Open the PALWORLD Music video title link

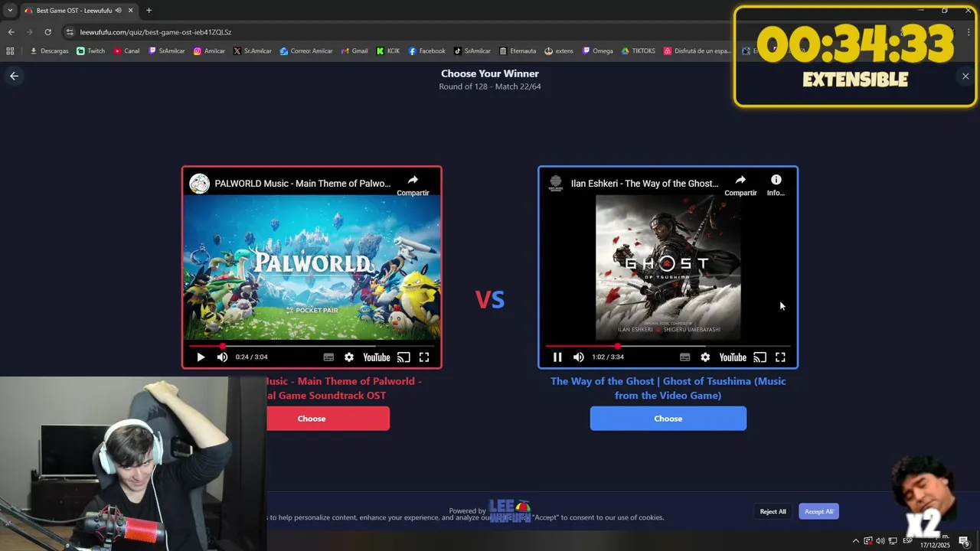302,184
